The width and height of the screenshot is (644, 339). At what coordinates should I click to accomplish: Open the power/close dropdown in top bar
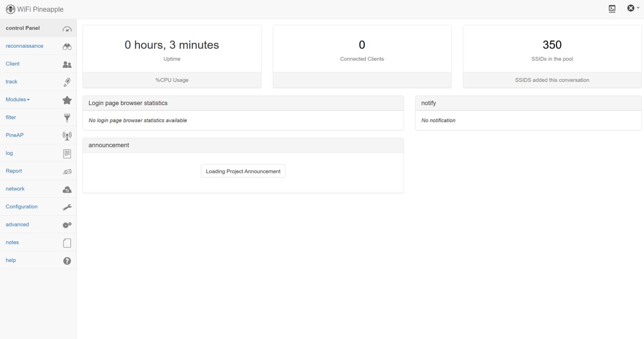pyautogui.click(x=633, y=8)
